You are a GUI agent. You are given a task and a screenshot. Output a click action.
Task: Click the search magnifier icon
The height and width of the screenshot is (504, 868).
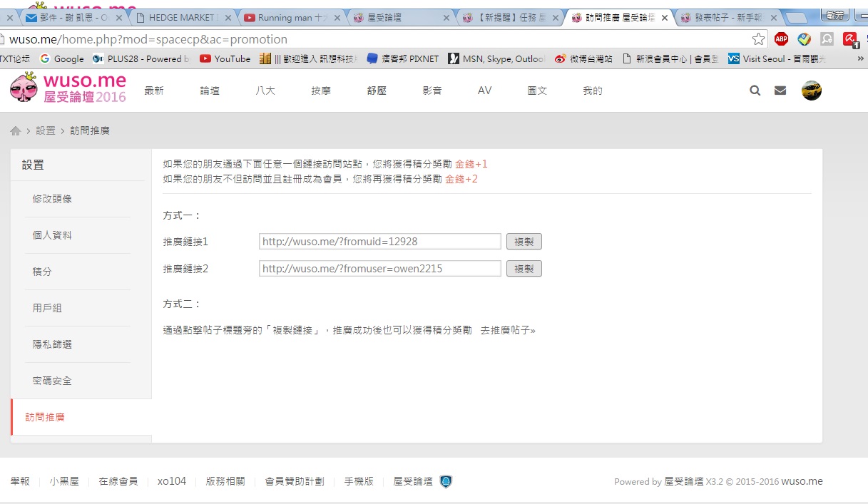pos(755,91)
